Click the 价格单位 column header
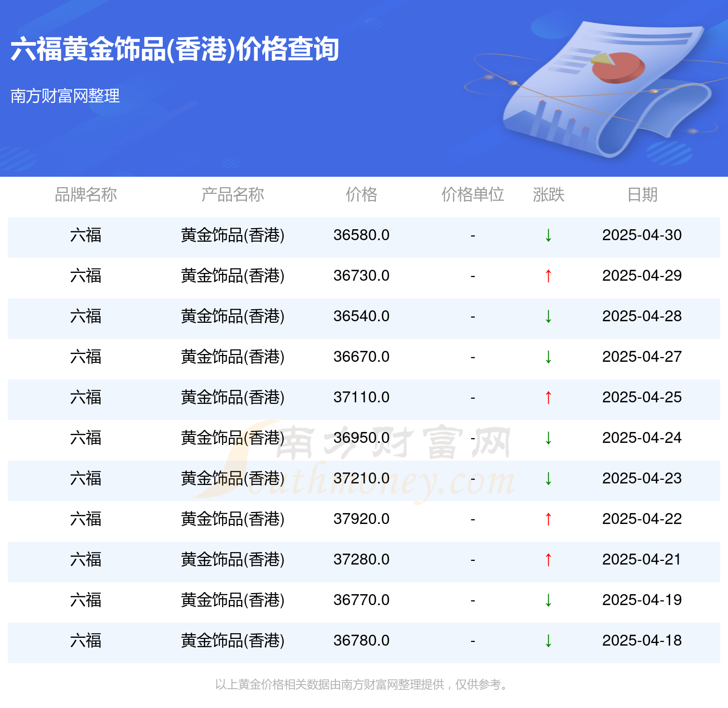Viewport: 728px width, 708px height. click(x=473, y=194)
